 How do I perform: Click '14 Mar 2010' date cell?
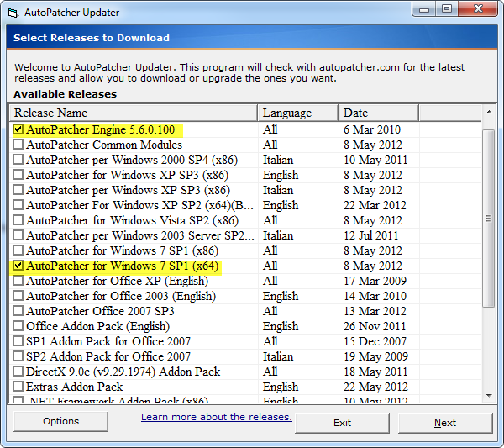coord(375,296)
